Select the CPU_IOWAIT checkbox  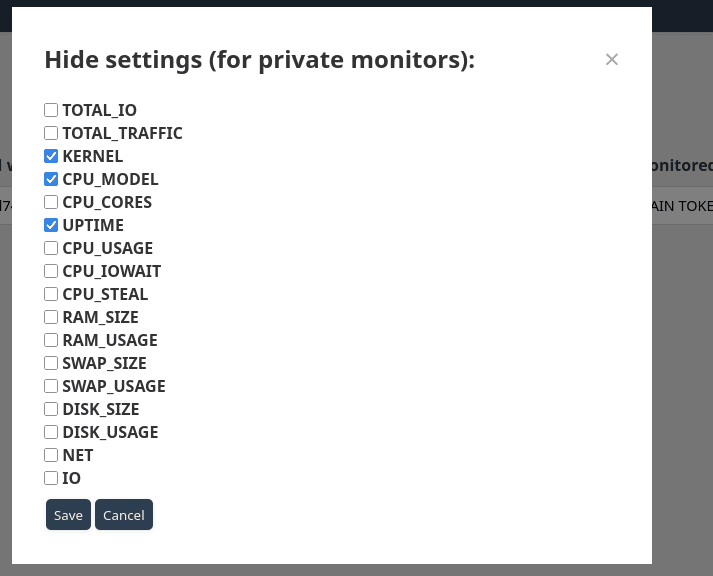click(x=51, y=271)
